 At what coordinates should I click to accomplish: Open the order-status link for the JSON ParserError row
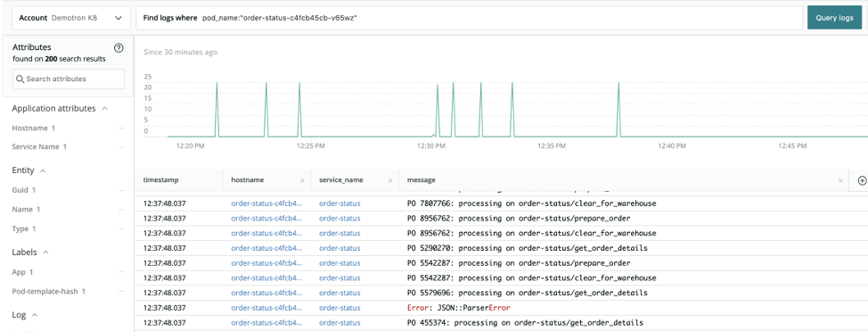click(340, 308)
